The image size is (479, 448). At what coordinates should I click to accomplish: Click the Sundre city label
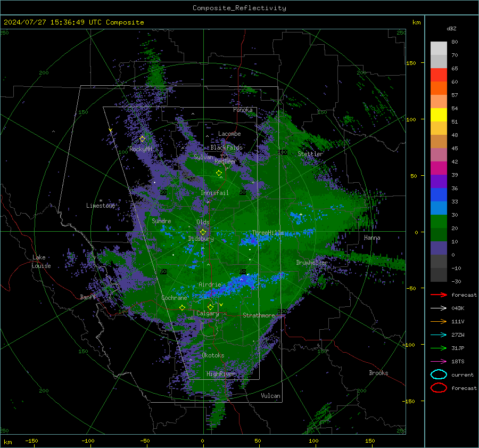[161, 221]
